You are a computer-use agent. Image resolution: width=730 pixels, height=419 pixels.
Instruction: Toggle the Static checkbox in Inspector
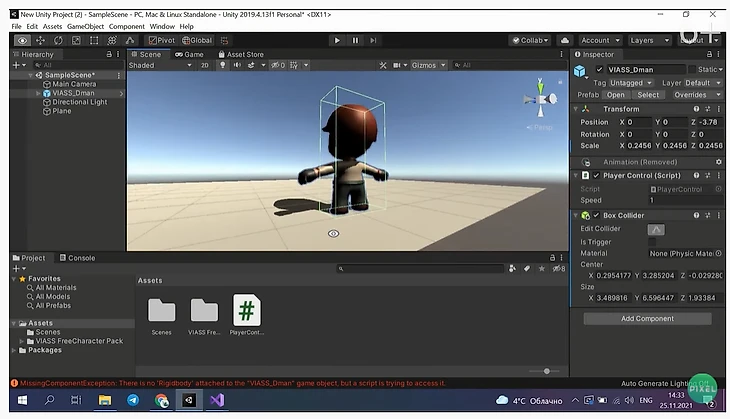coord(694,69)
